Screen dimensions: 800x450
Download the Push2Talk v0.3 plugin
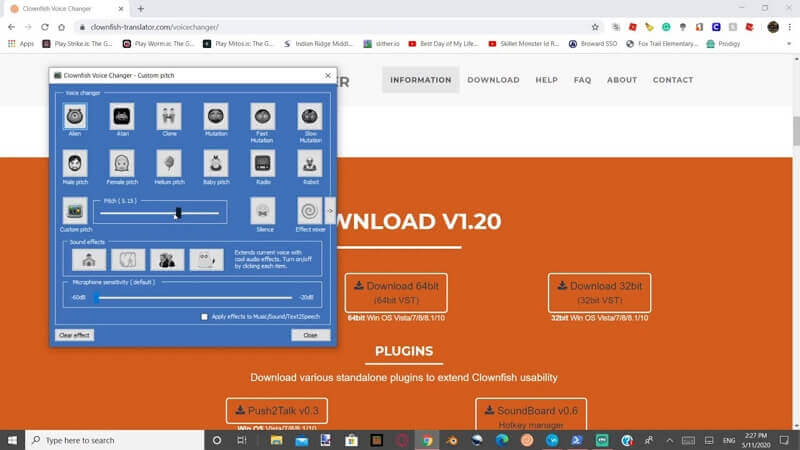277,411
